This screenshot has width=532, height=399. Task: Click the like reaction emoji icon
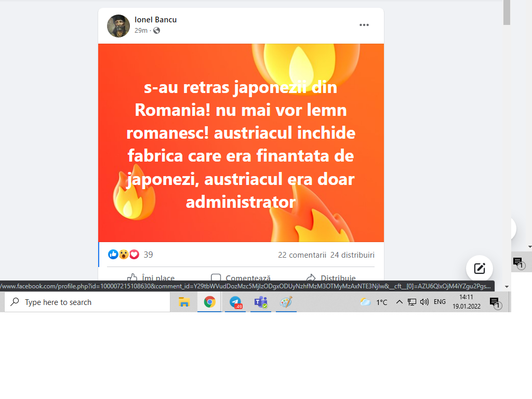[113, 255]
